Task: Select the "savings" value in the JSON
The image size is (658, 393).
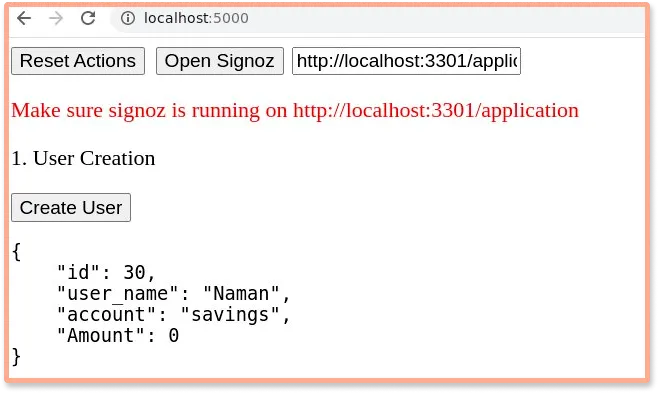Action: point(230,314)
